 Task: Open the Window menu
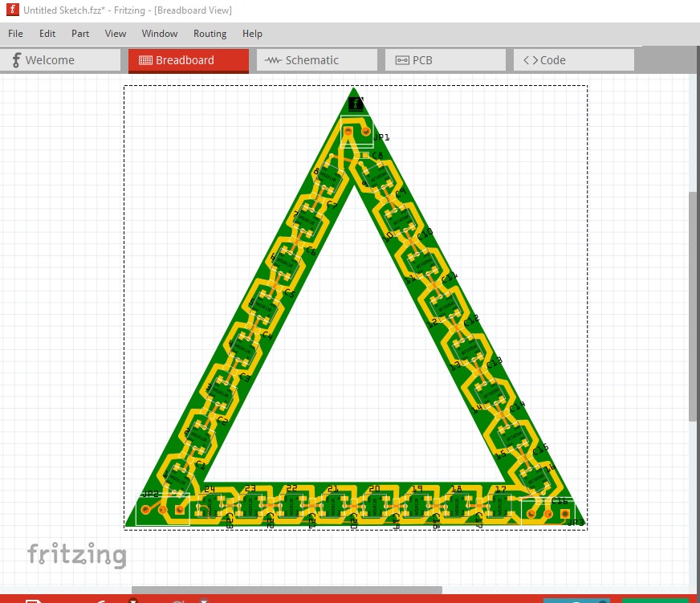[160, 34]
